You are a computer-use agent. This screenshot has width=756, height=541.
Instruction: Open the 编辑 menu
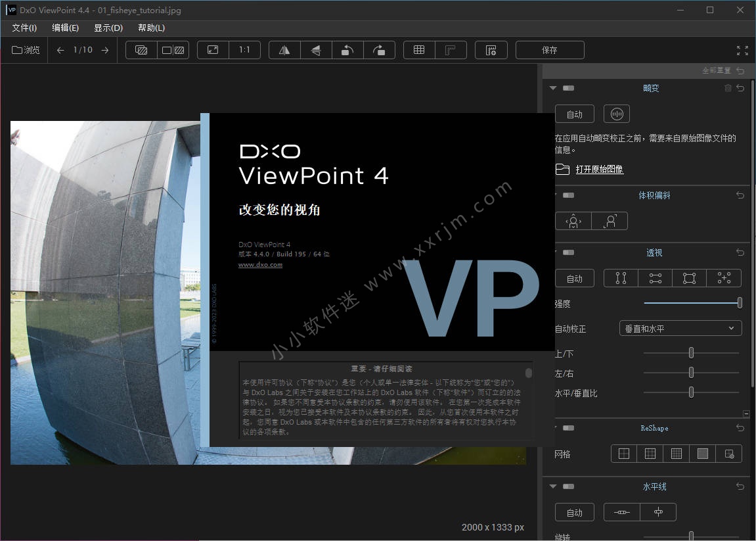[65, 28]
